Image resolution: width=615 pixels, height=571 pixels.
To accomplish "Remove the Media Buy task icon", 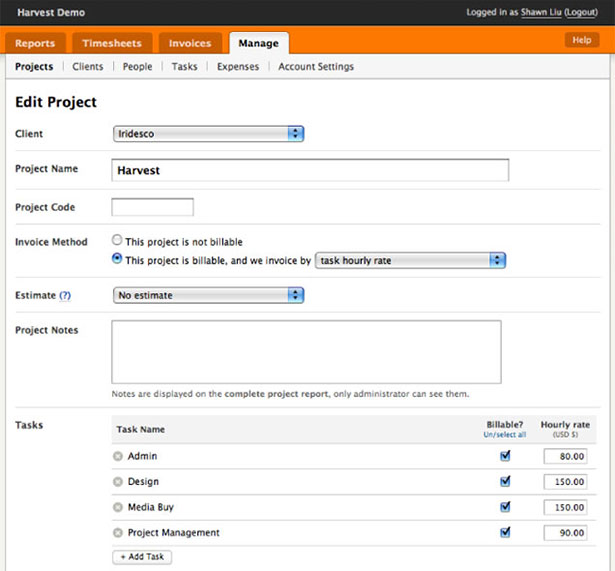I will pos(118,507).
